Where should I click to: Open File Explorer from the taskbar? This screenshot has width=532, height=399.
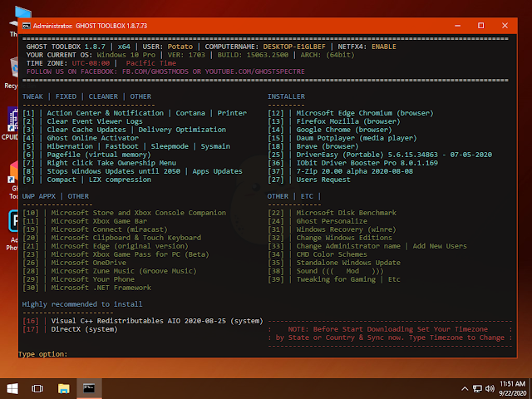[x=63, y=388]
